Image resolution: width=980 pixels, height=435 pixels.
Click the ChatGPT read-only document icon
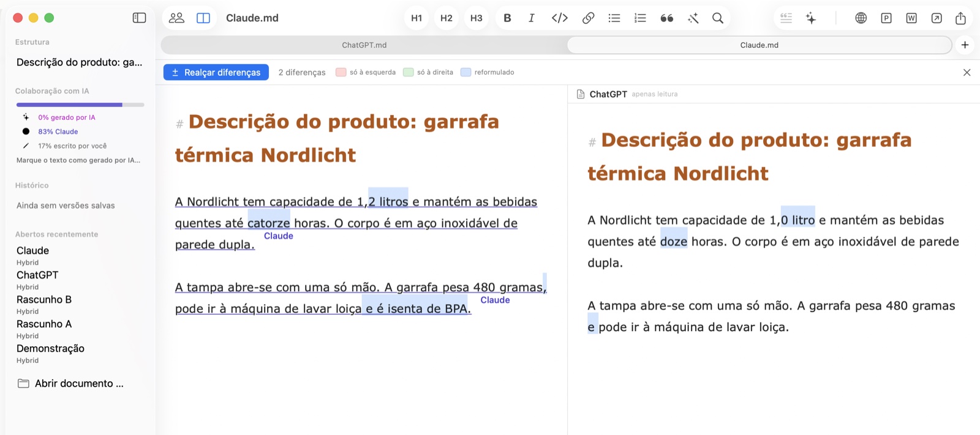pyautogui.click(x=581, y=94)
